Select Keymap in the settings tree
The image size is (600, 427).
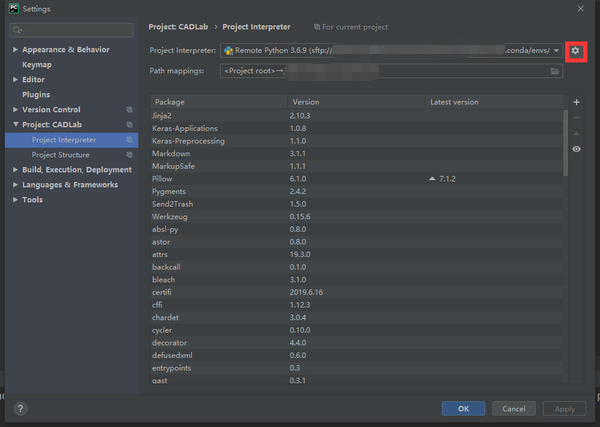(x=37, y=64)
